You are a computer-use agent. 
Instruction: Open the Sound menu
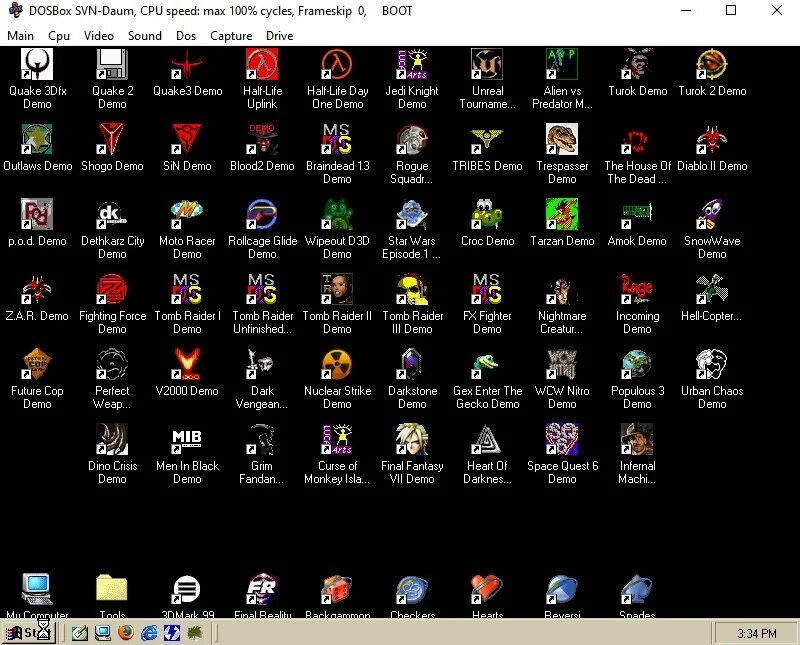145,36
